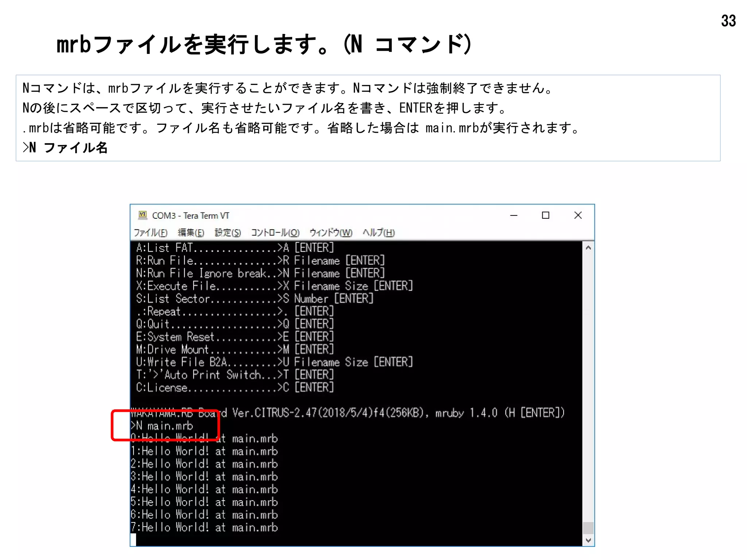Click the 'R:Run File' help line
This screenshot has width=747, height=560.
[x=260, y=261]
